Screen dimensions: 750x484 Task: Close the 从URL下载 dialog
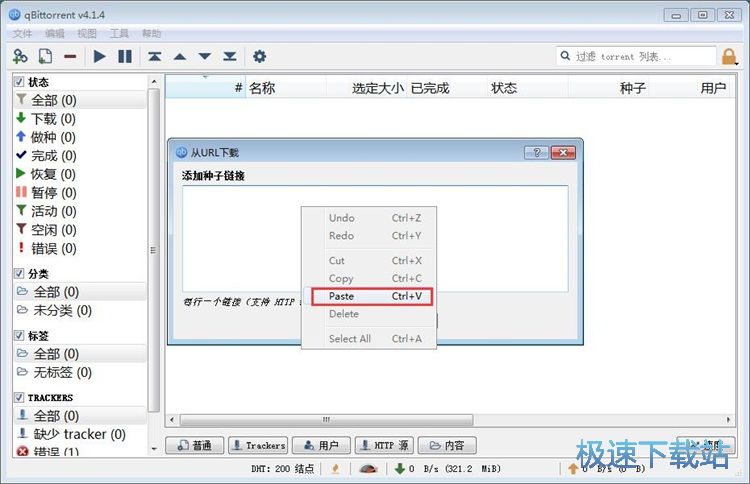tap(563, 153)
